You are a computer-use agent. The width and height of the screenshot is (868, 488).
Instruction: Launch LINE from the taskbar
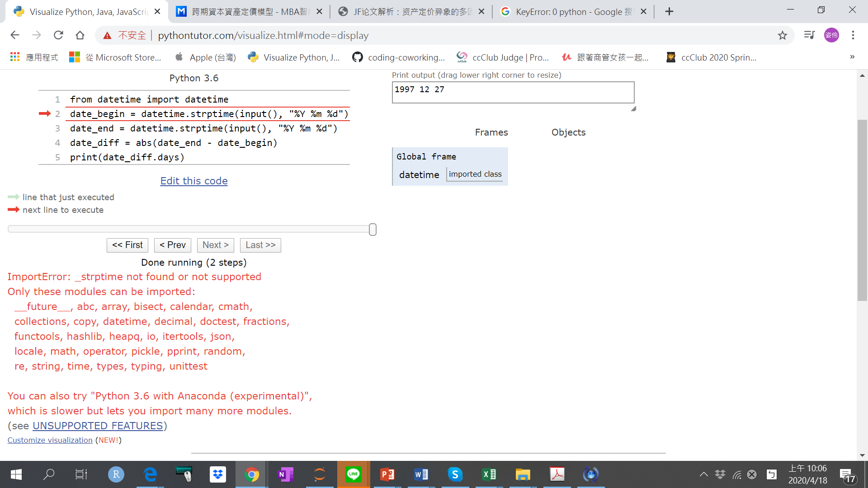tap(353, 474)
